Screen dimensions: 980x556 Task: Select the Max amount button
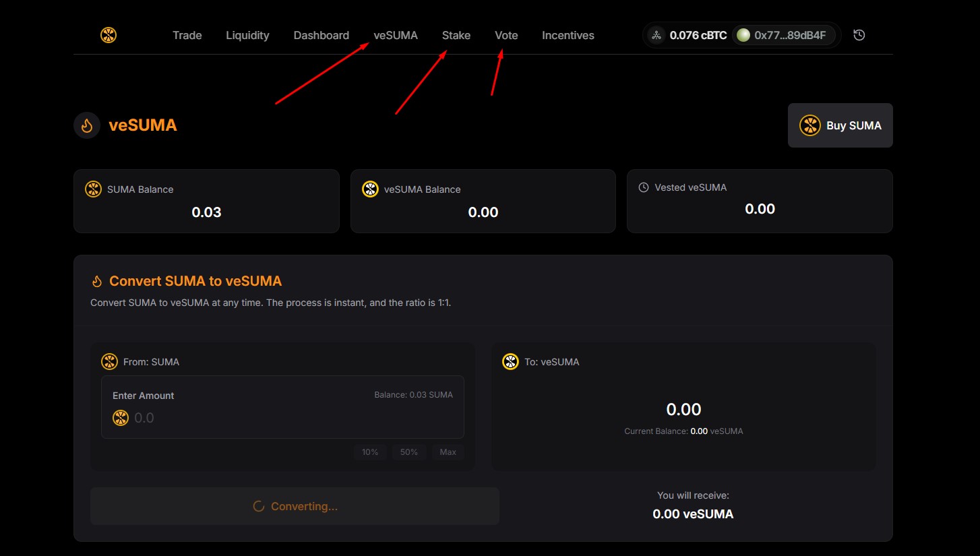pos(448,452)
